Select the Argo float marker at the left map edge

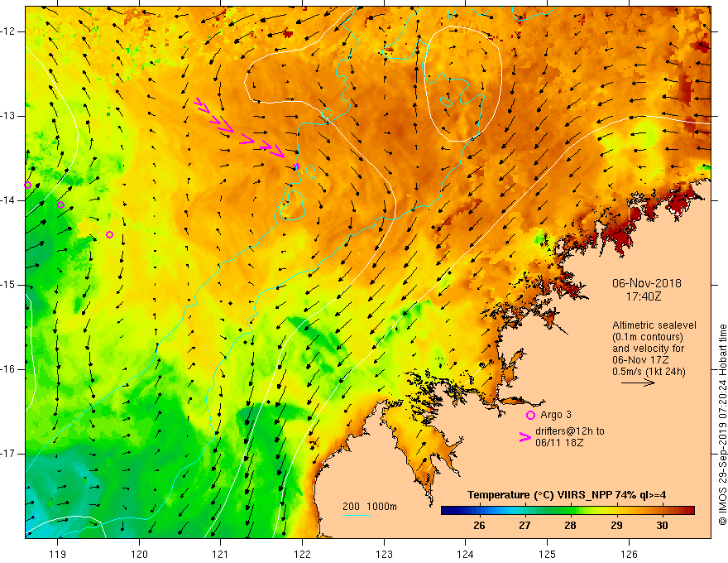pyautogui.click(x=27, y=185)
